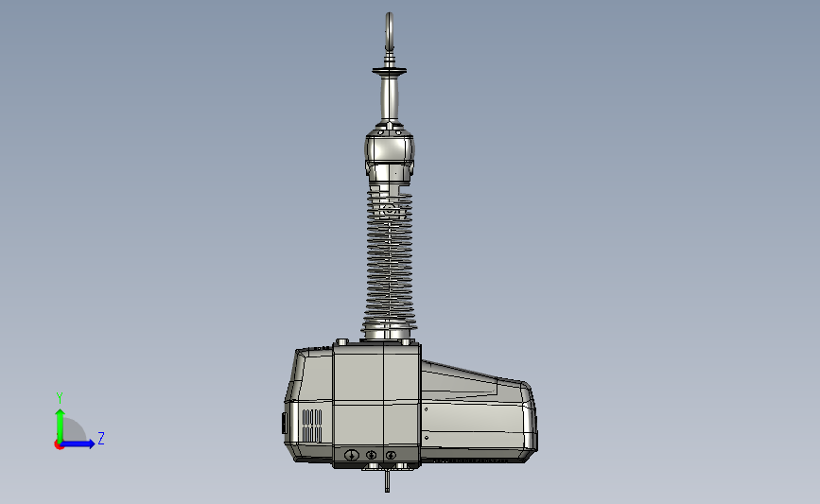Select the ribbed insulator column of the model

tap(390, 259)
